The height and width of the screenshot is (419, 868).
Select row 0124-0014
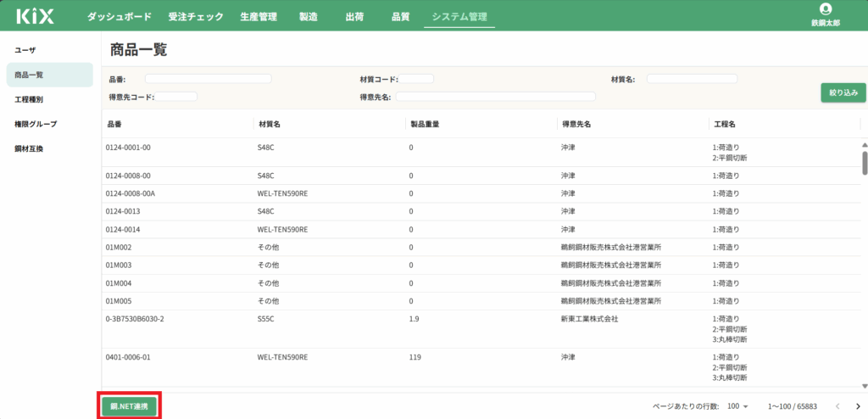(481, 229)
